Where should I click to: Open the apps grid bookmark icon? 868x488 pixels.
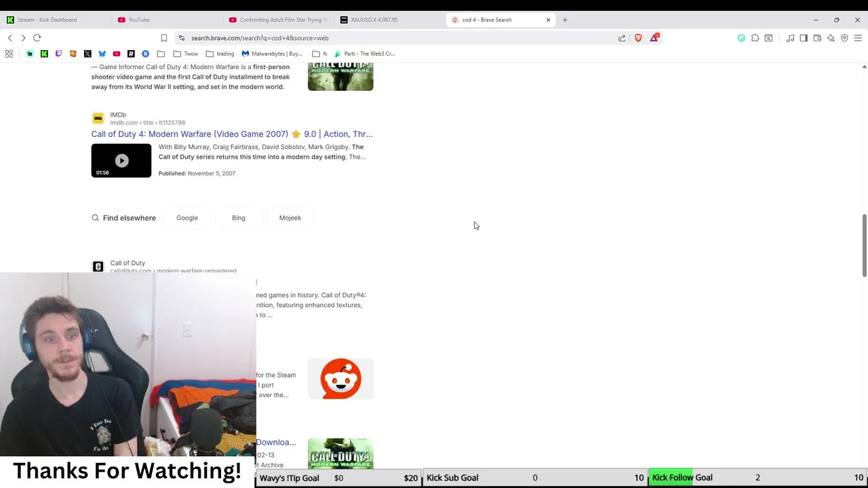9,54
